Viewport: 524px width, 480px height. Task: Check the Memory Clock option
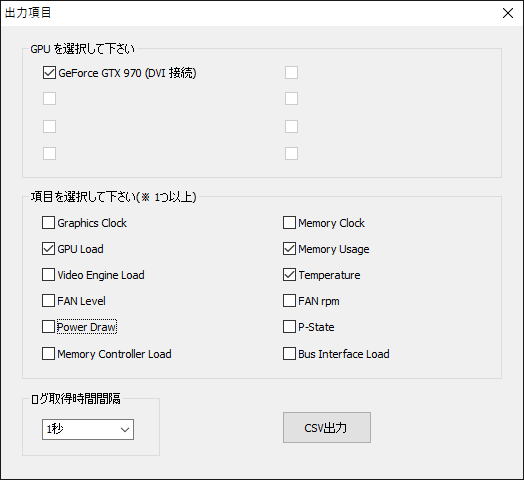tap(289, 223)
